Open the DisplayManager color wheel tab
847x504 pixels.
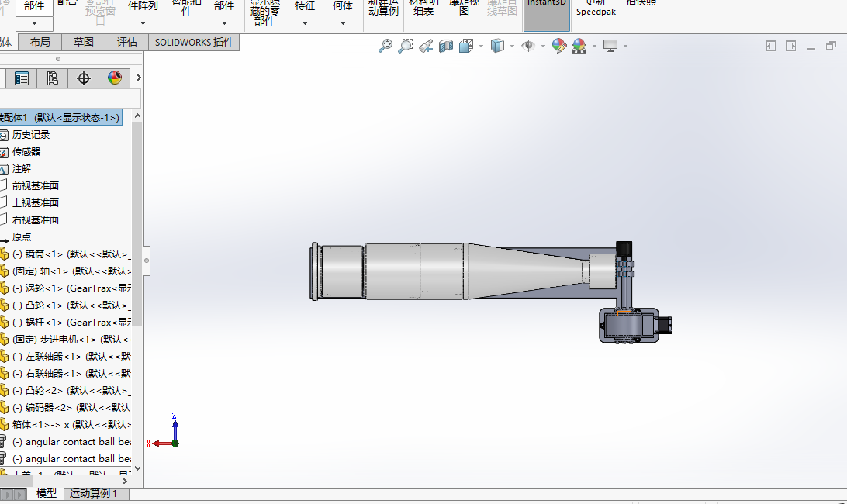(115, 78)
